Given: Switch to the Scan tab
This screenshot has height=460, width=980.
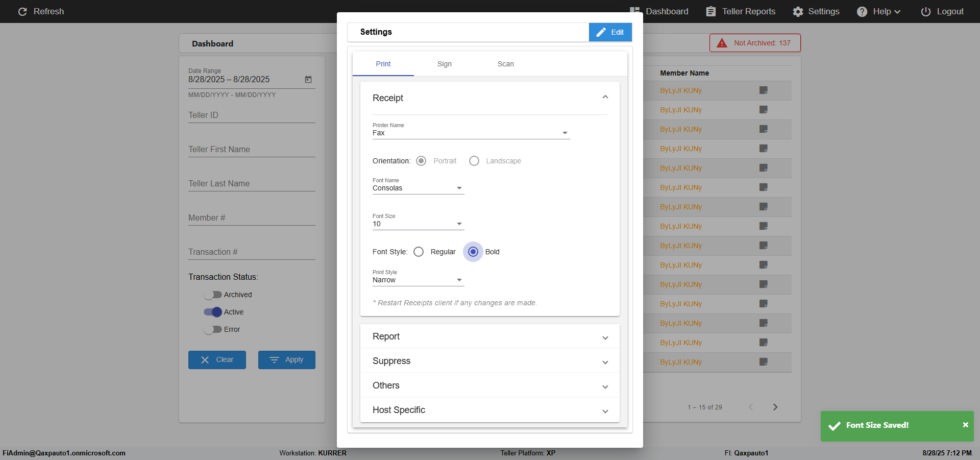Looking at the screenshot, I should (x=506, y=64).
